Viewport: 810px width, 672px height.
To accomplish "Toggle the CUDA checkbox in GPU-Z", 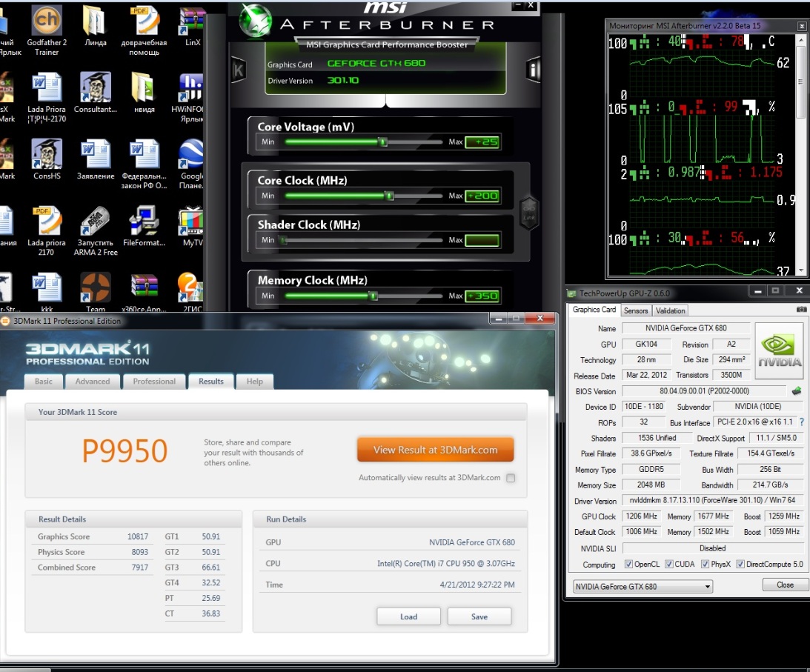I will pyautogui.click(x=669, y=564).
